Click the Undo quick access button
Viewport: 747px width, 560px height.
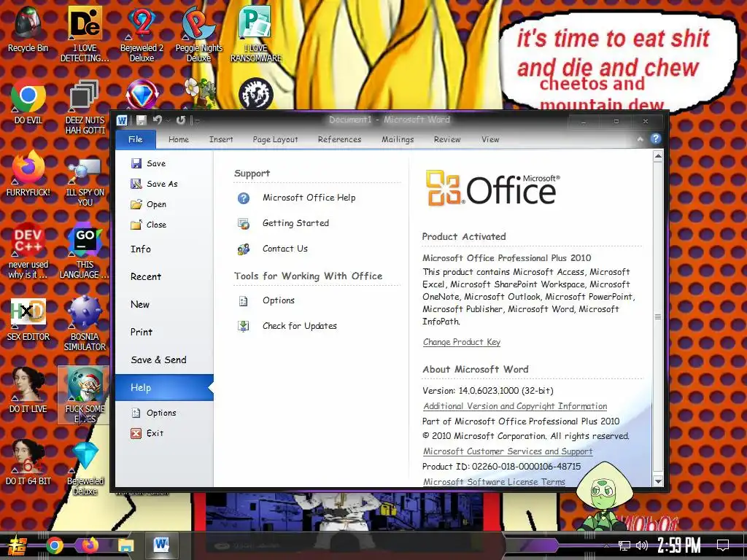click(x=158, y=120)
